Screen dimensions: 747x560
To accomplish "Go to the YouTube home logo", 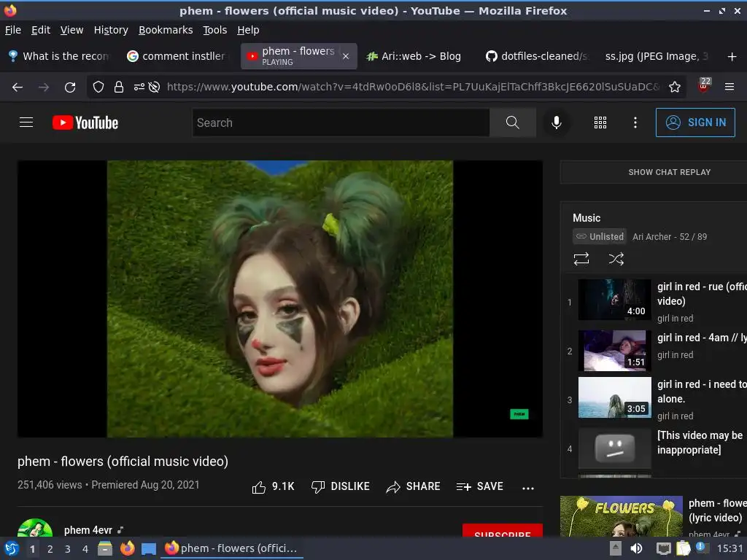I will pos(85,122).
